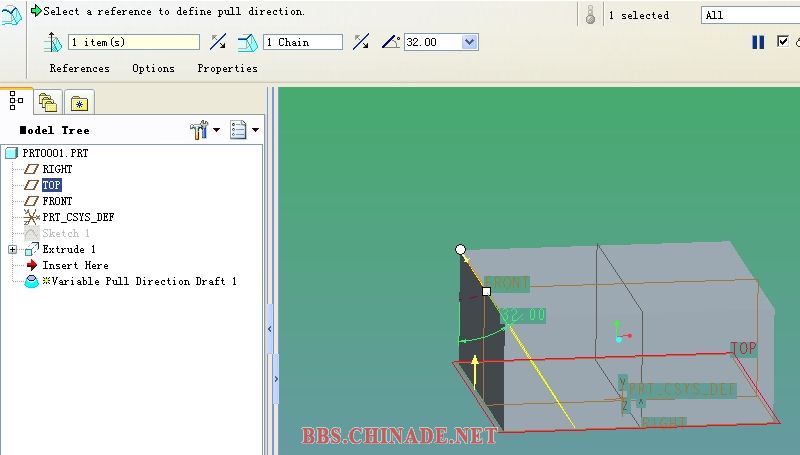Click the 1 item(s) pull direction collector
This screenshot has height=455, width=800.
point(133,42)
